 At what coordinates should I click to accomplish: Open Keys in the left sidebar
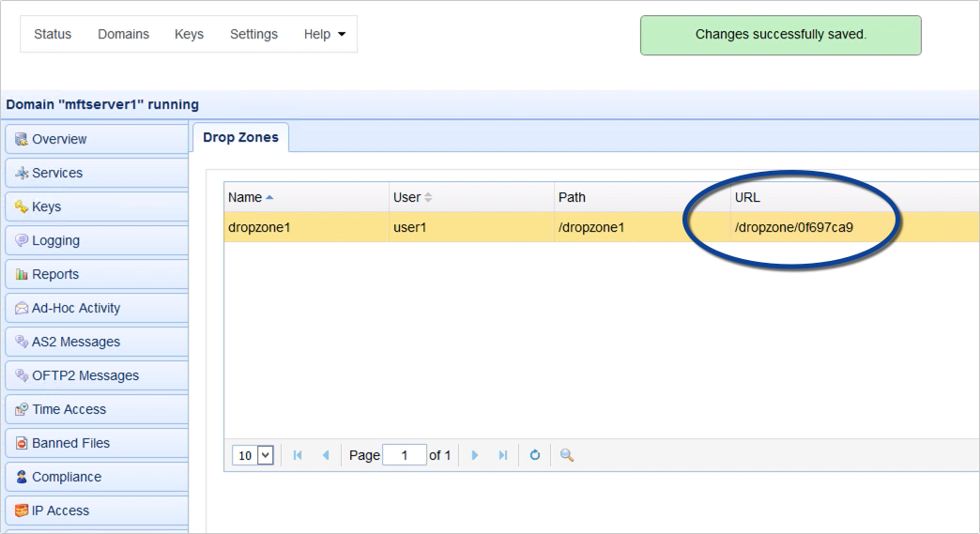coord(96,206)
